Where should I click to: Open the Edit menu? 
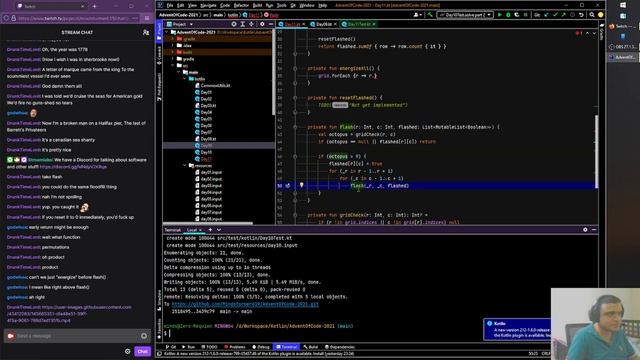[180, 5]
